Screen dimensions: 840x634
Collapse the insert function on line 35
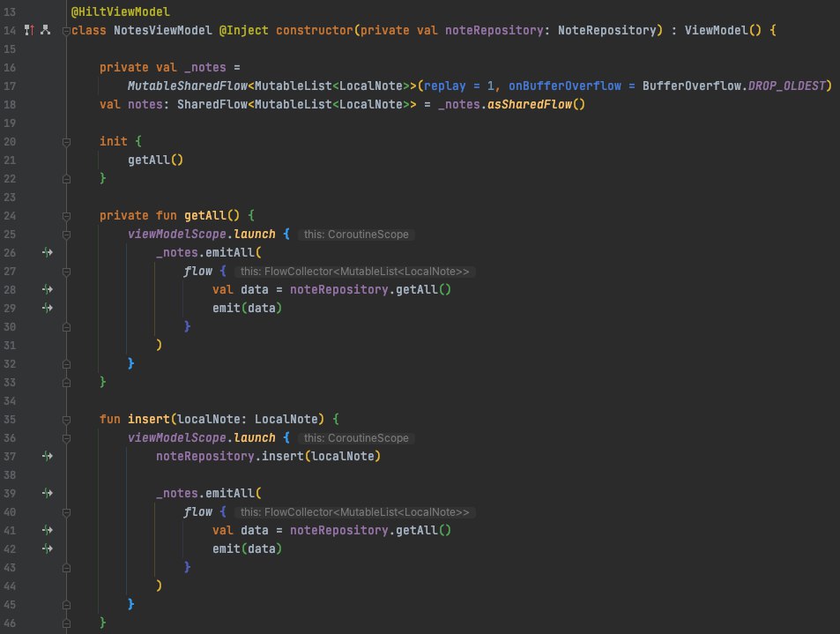(66, 420)
